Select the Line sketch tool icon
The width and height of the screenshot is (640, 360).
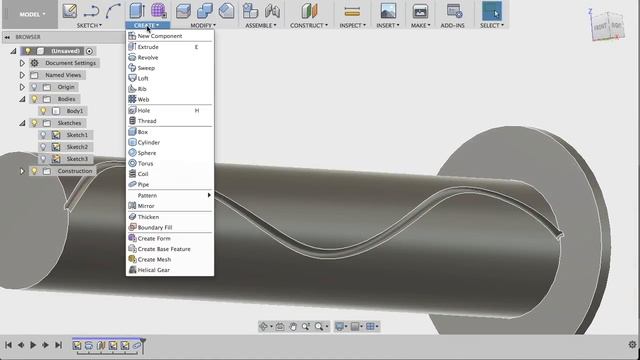pos(91,11)
